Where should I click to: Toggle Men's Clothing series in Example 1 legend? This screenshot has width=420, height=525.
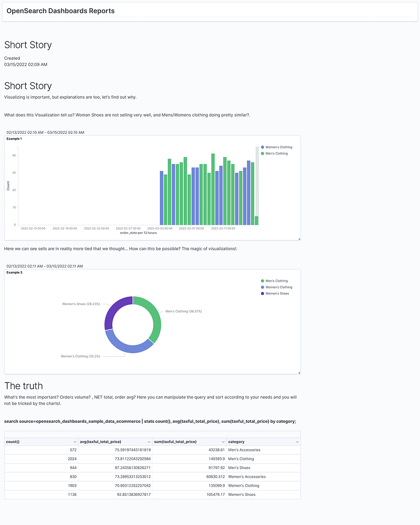[x=276, y=153]
